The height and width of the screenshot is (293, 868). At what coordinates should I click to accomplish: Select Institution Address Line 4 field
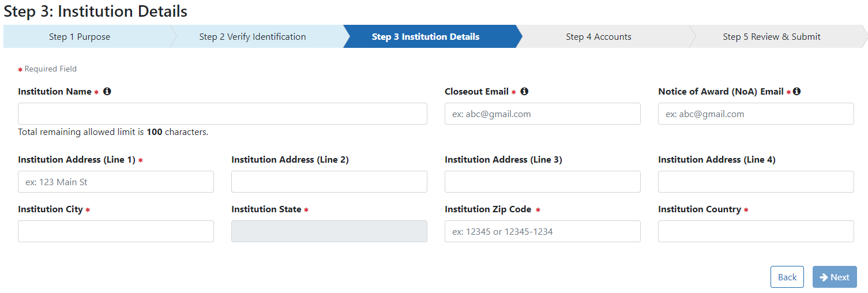tap(756, 182)
